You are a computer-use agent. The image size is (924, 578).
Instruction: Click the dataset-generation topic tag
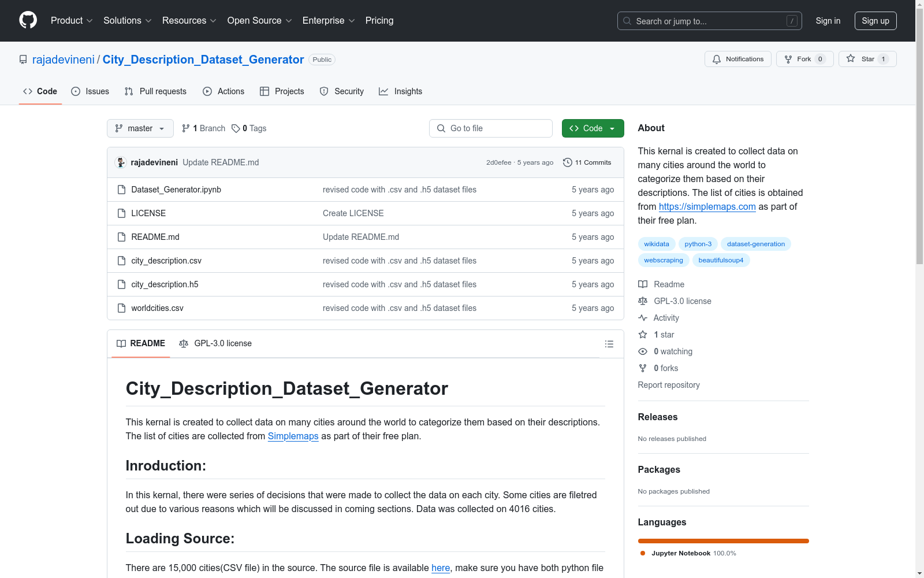756,244
